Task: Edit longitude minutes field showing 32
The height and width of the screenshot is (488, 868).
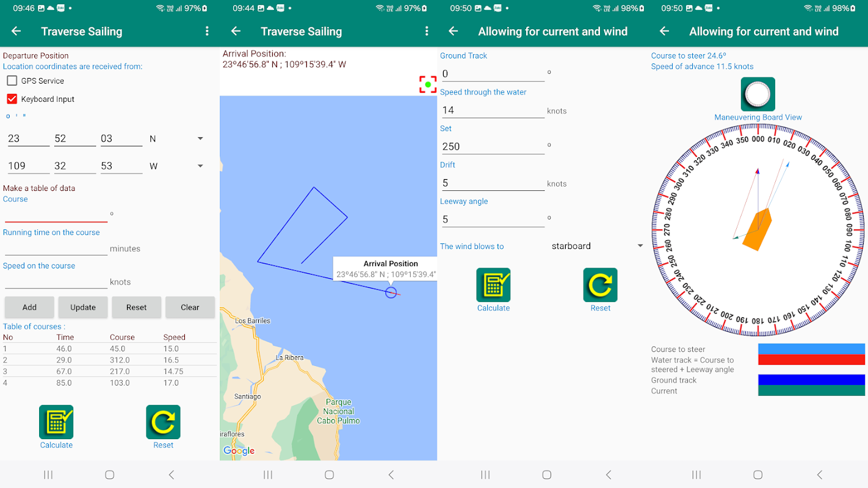Action: pyautogui.click(x=75, y=166)
